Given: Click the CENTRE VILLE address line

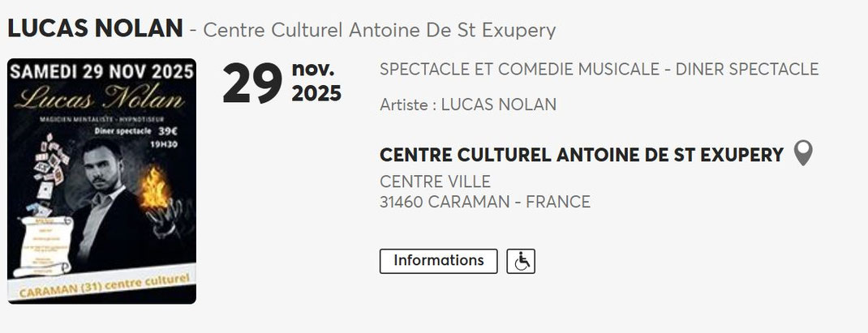Looking at the screenshot, I should pyautogui.click(x=435, y=181).
